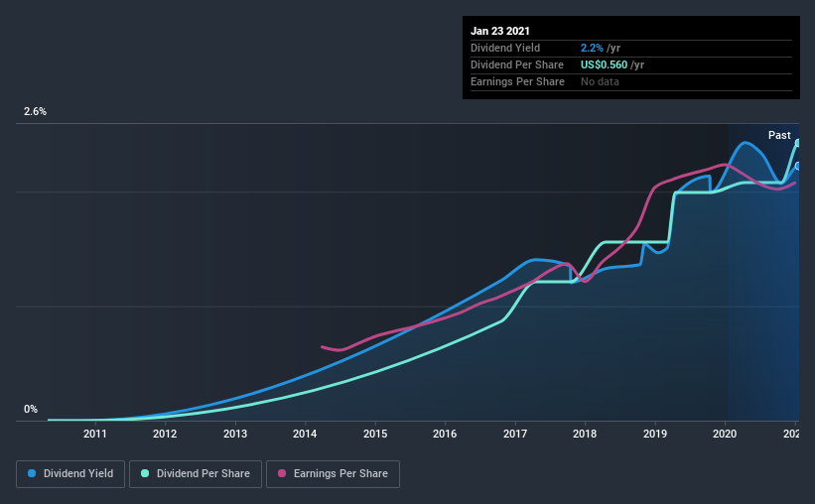Click the Jan 23 2021 tooltip date

point(500,31)
